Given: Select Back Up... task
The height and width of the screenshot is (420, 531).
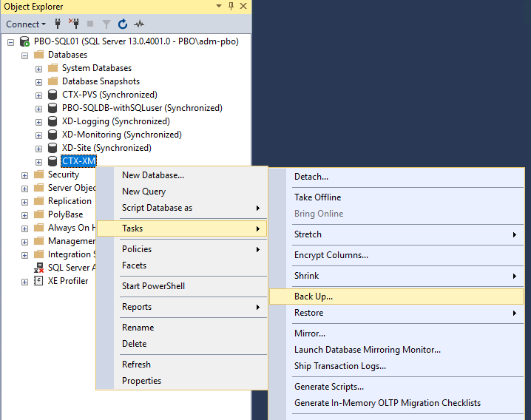Looking at the screenshot, I should pos(396,297).
